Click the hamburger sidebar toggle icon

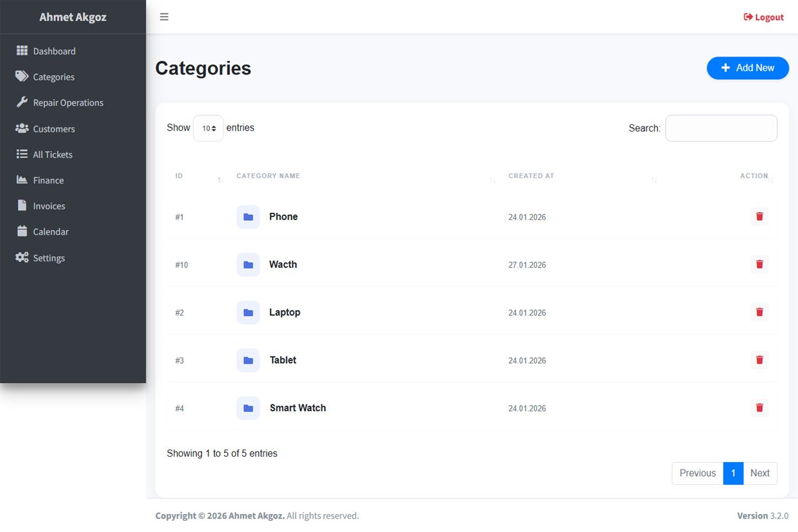tap(164, 17)
